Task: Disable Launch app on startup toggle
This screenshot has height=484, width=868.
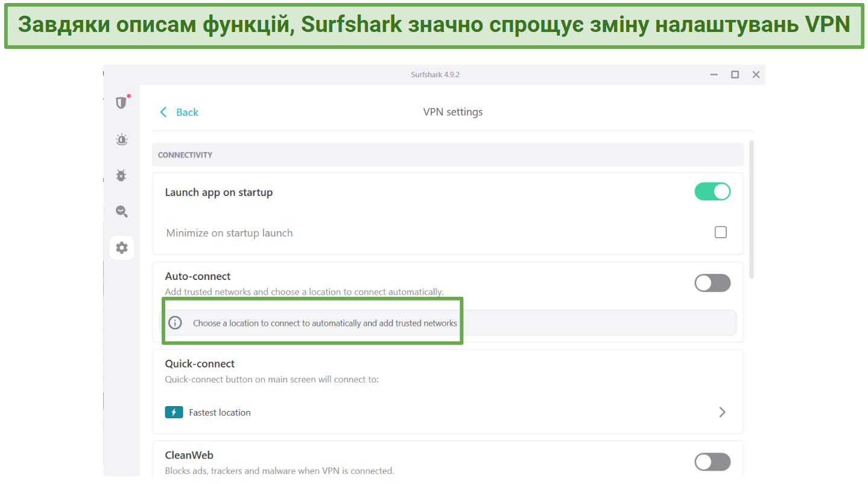Action: click(x=712, y=192)
